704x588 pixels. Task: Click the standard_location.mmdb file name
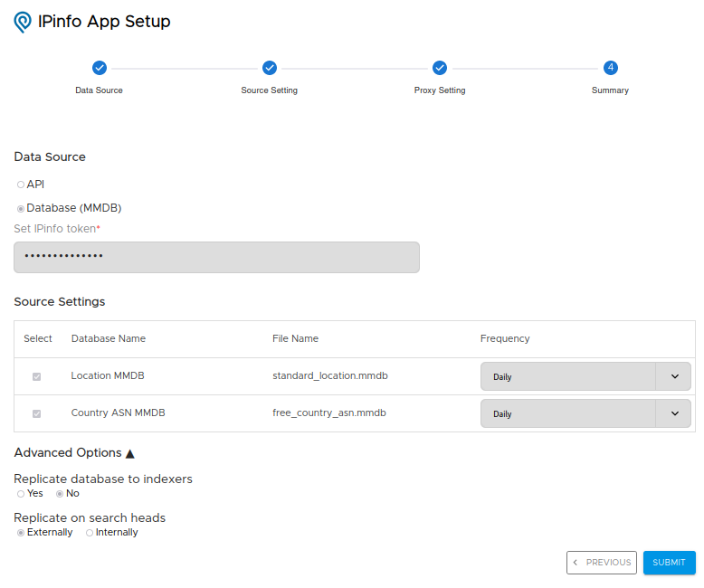pos(330,375)
